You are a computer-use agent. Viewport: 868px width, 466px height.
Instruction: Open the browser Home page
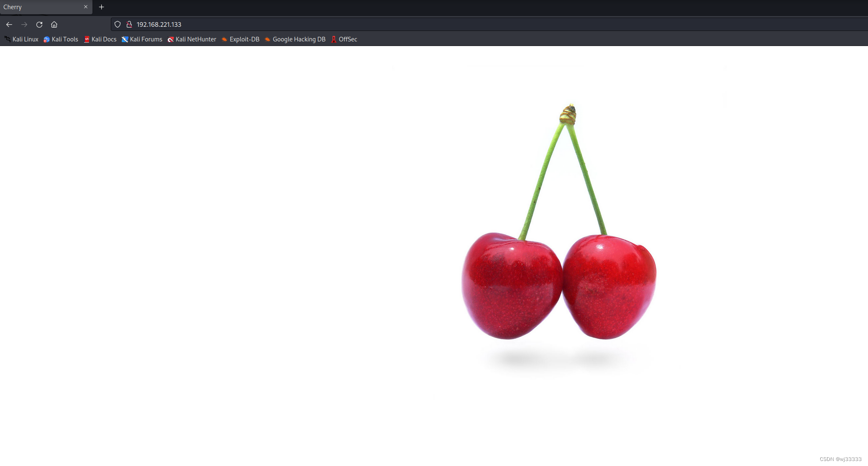pos(54,24)
